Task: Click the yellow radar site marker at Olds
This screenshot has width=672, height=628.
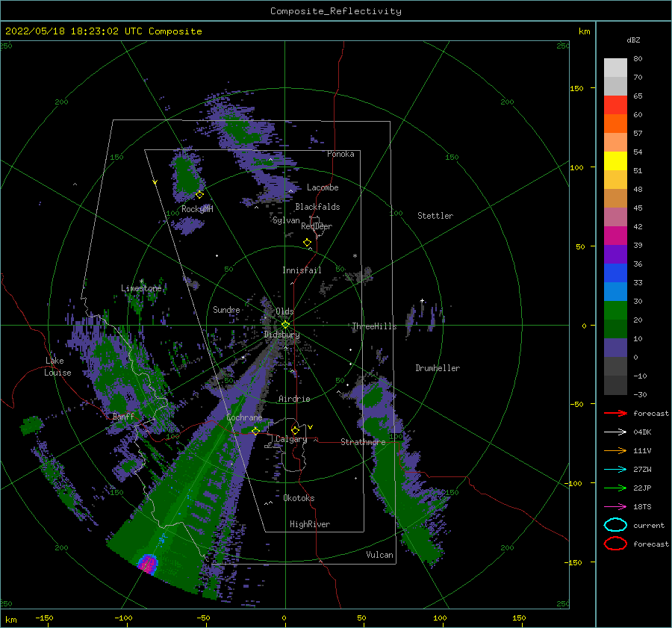Action: coord(285,325)
